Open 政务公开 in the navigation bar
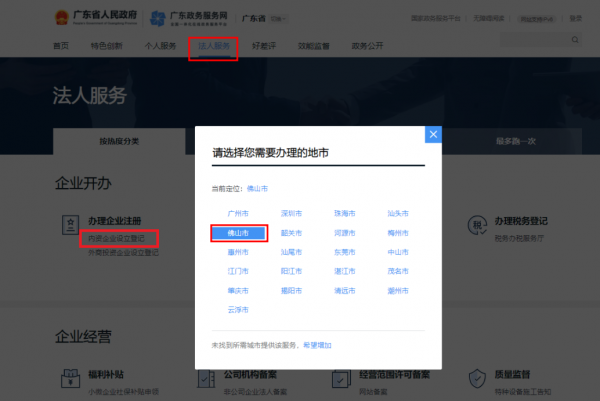The height and width of the screenshot is (401, 600). click(367, 46)
